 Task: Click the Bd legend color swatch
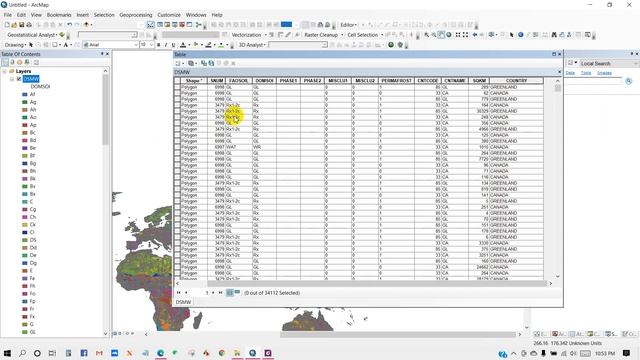coord(25,140)
